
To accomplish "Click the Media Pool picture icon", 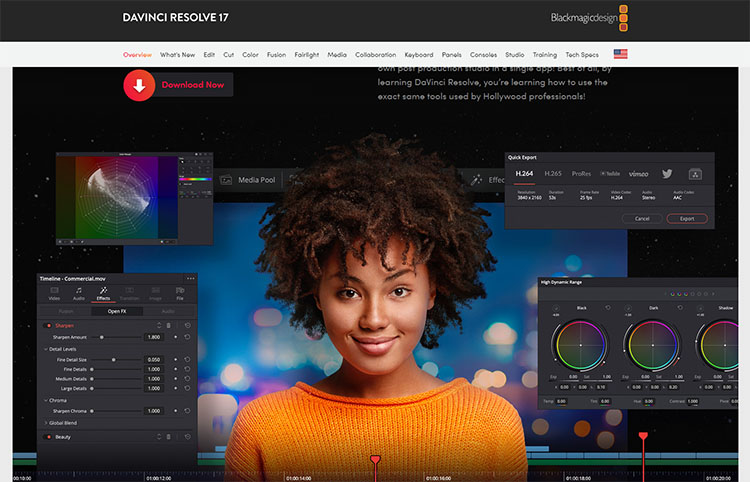I will click(226, 180).
